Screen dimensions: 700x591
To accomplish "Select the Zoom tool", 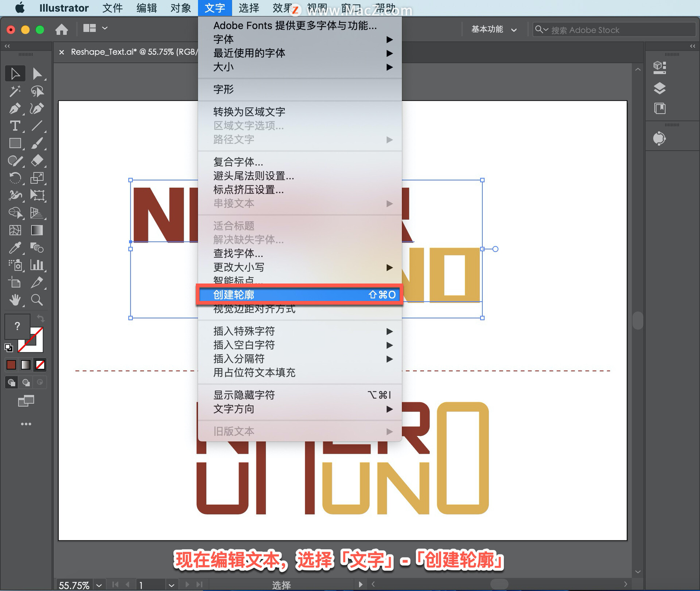I will point(37,300).
